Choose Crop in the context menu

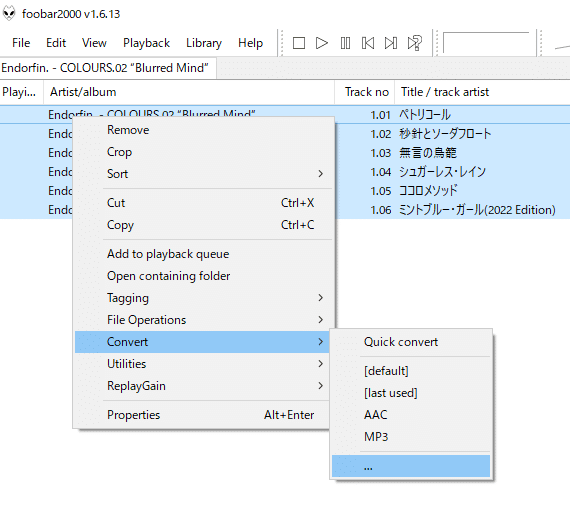pos(204,152)
